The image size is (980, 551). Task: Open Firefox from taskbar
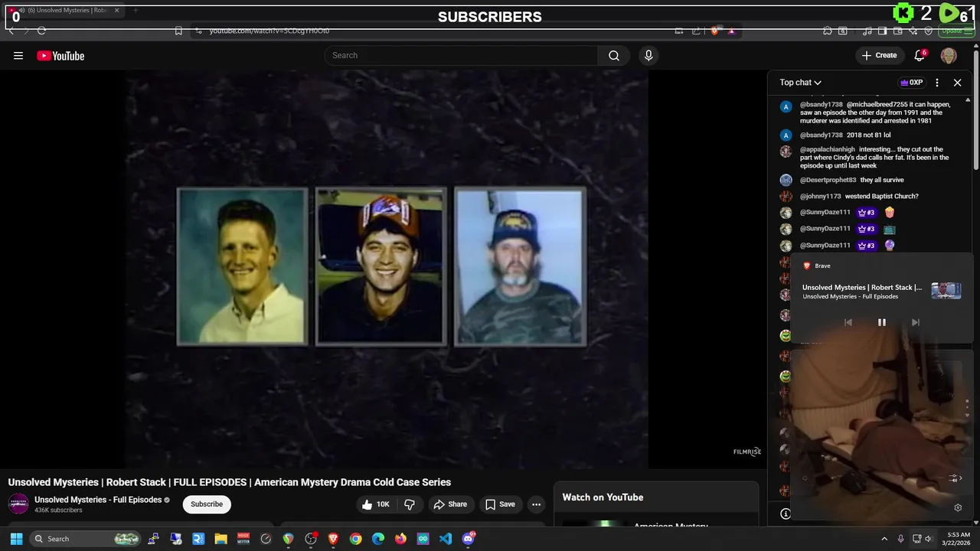coord(400,539)
